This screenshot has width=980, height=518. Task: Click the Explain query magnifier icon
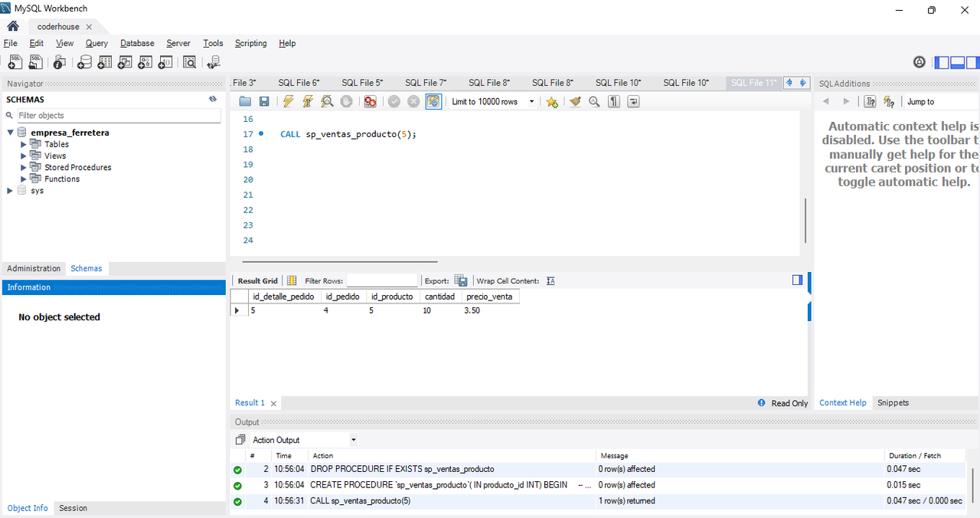[x=327, y=101]
